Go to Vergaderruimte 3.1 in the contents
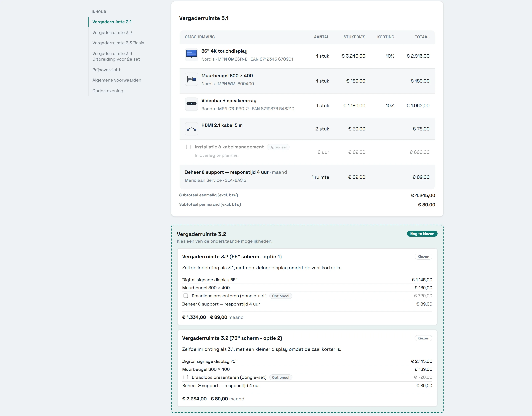 pos(112,22)
